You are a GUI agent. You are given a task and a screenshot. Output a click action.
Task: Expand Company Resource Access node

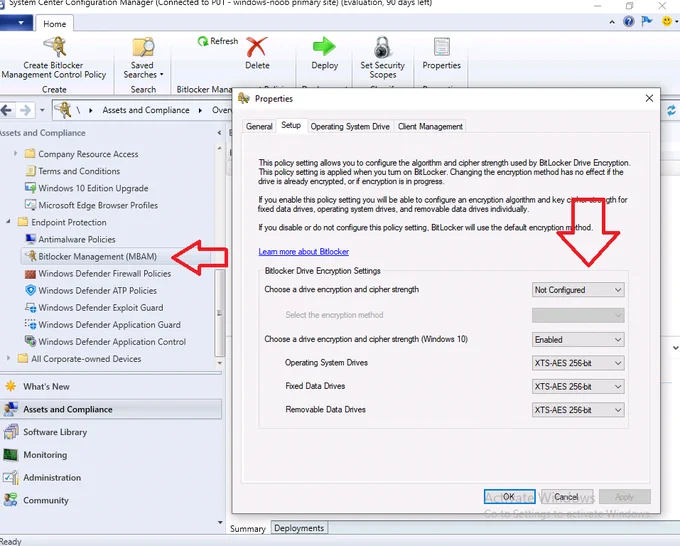[16, 154]
